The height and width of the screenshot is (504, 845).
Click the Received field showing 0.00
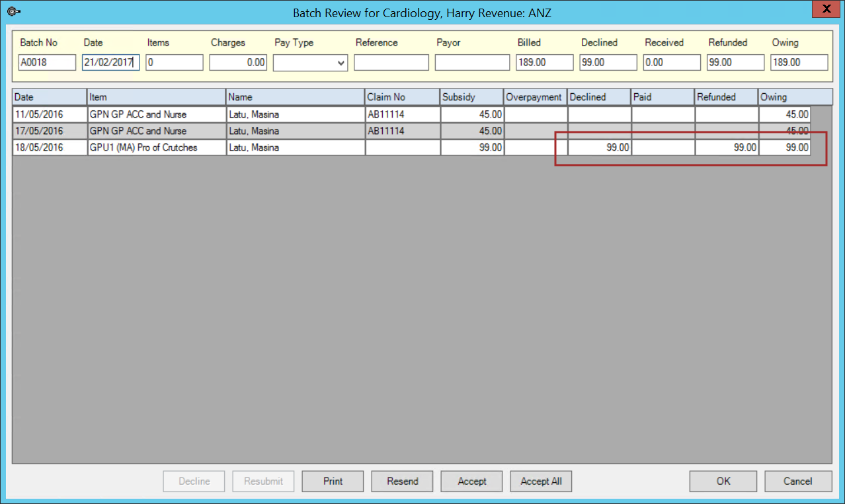[672, 63]
